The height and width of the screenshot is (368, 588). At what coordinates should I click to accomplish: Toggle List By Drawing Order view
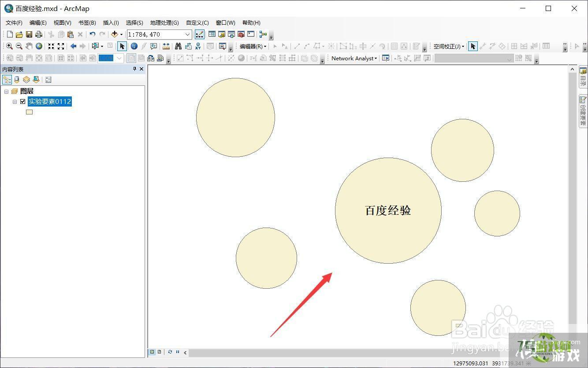click(7, 80)
